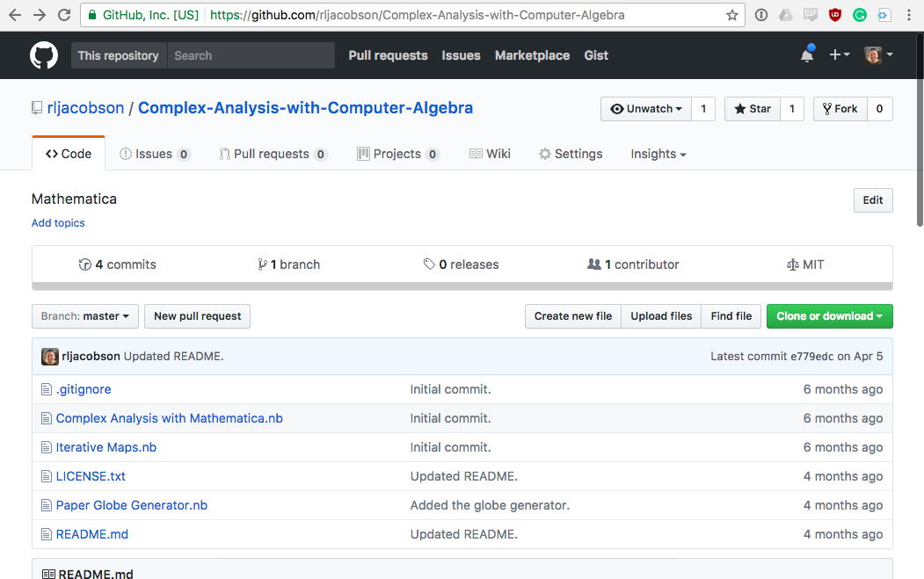Image resolution: width=924 pixels, height=579 pixels.
Task: Open Complex Analysis with Mathematica.nb file
Action: tap(169, 418)
